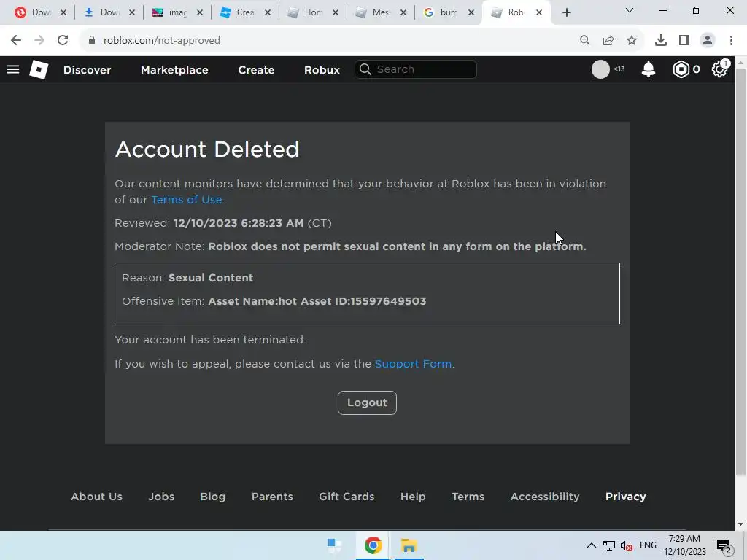
Task: Click the address bar URL roblox.com/not-approved
Action: [162, 41]
